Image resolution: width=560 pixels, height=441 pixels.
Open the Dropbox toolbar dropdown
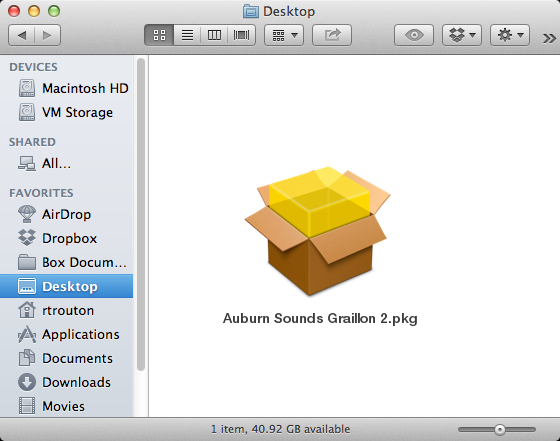462,35
